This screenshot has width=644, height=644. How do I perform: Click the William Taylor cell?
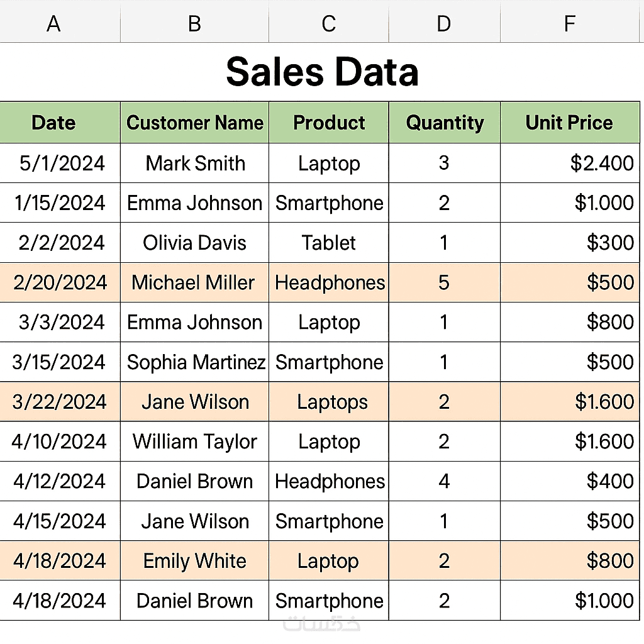(x=194, y=441)
